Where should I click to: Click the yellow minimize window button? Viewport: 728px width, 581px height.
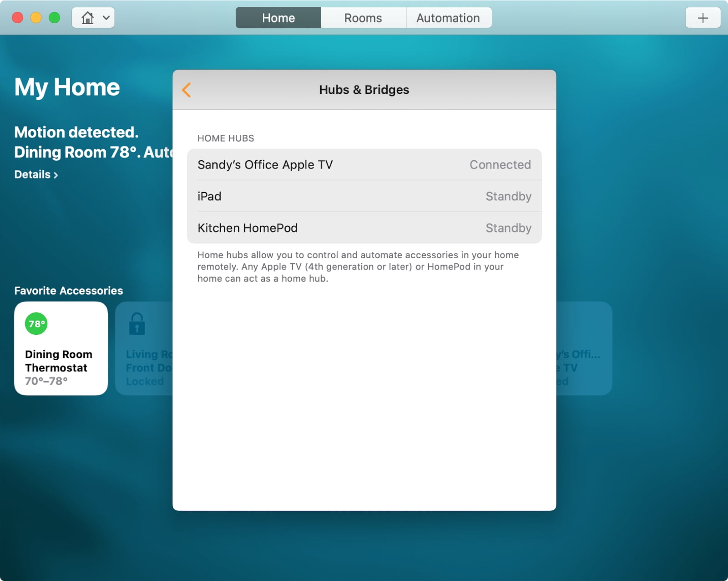point(36,18)
